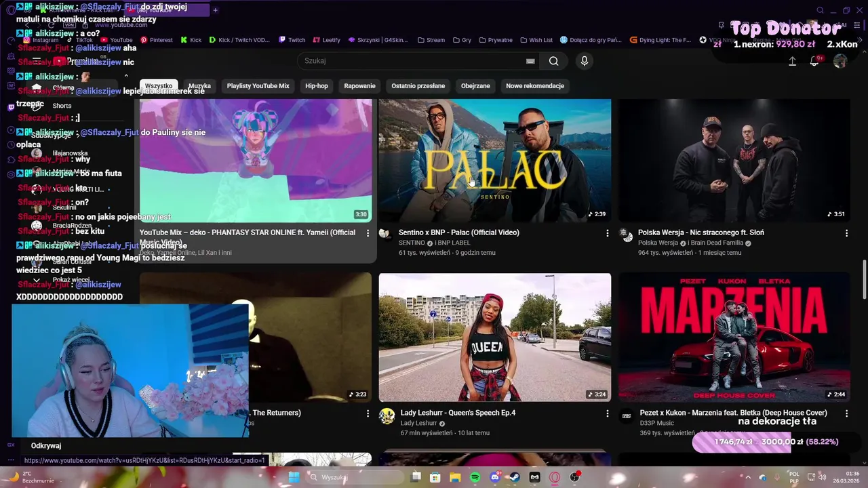Screen dimensions: 868x488
Task: Open options menu for YouTube Mix deko
Action: pyautogui.click(x=368, y=233)
